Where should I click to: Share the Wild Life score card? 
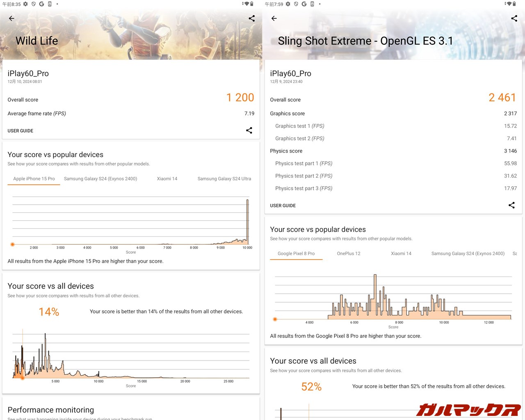[x=249, y=130]
